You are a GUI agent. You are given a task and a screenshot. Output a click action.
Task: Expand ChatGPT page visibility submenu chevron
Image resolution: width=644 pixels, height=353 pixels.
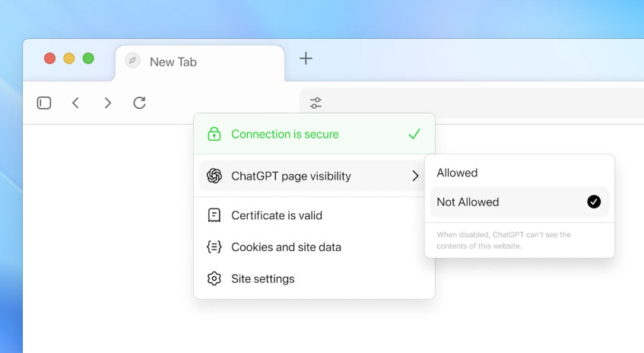point(415,176)
